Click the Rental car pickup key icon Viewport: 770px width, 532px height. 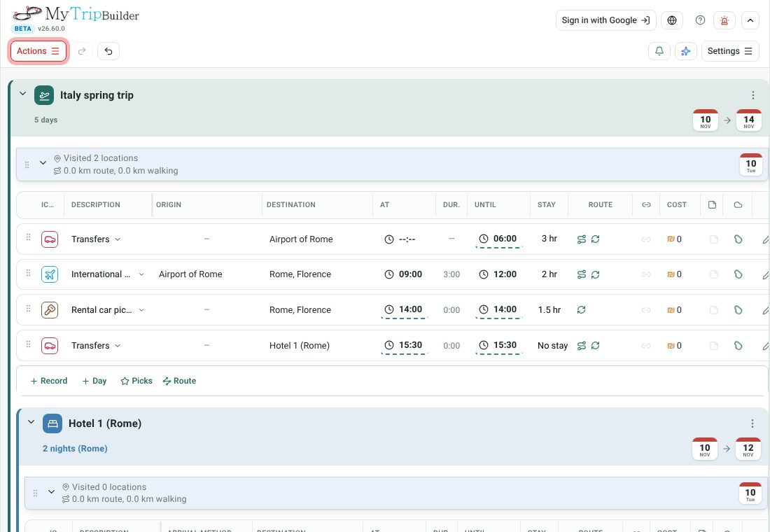(x=50, y=310)
